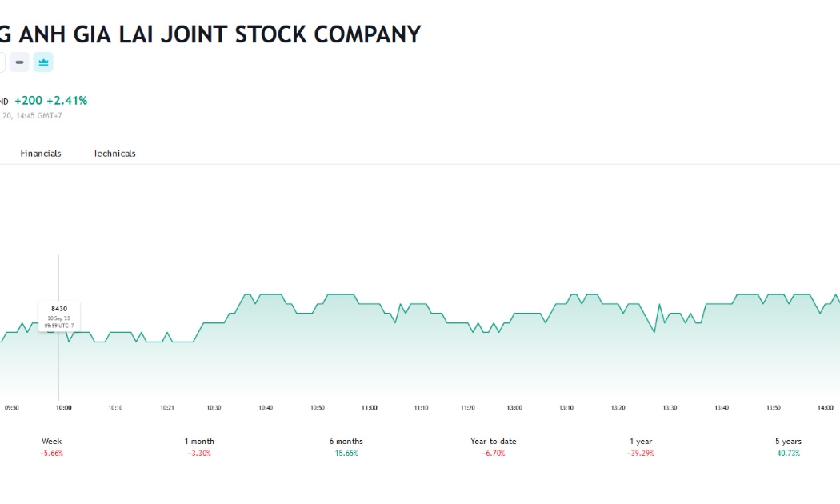
Task: Click the gray dash badge icon
Action: [19, 62]
